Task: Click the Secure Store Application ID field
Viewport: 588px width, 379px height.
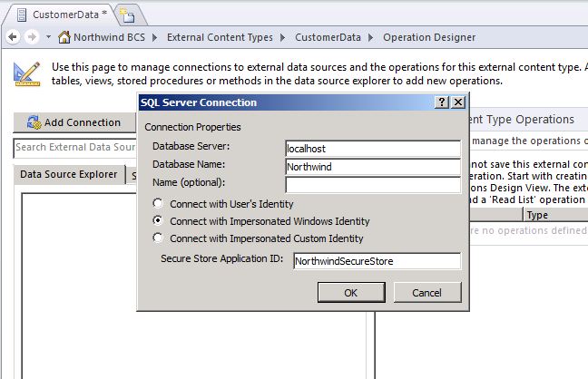Action: [377, 261]
